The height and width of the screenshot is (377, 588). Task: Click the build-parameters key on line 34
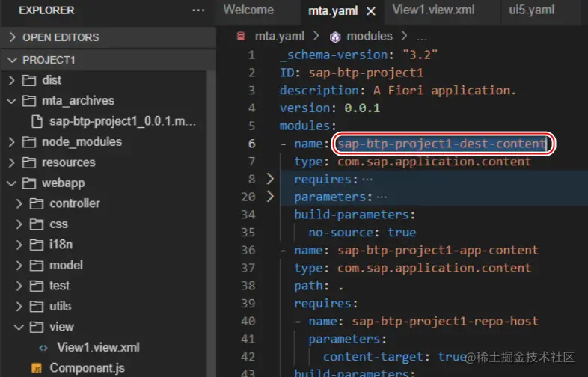point(352,214)
